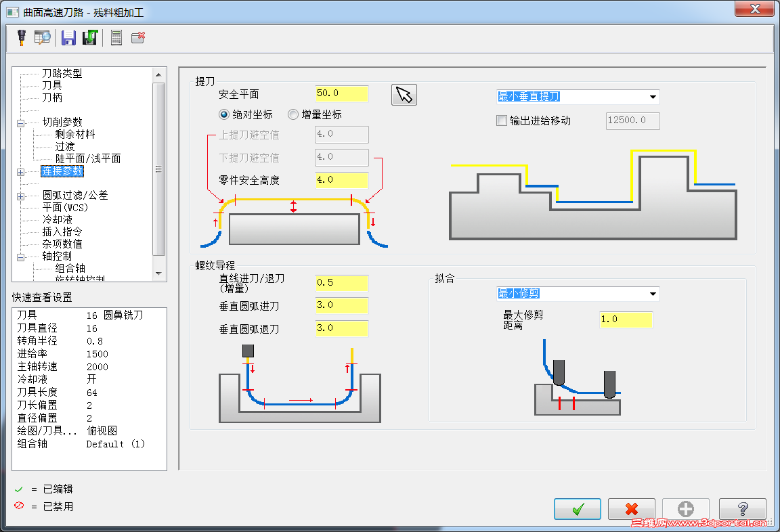Screen dimensions: 780x532
Task: Click the delete parameters icon with red X
Action: (x=138, y=37)
